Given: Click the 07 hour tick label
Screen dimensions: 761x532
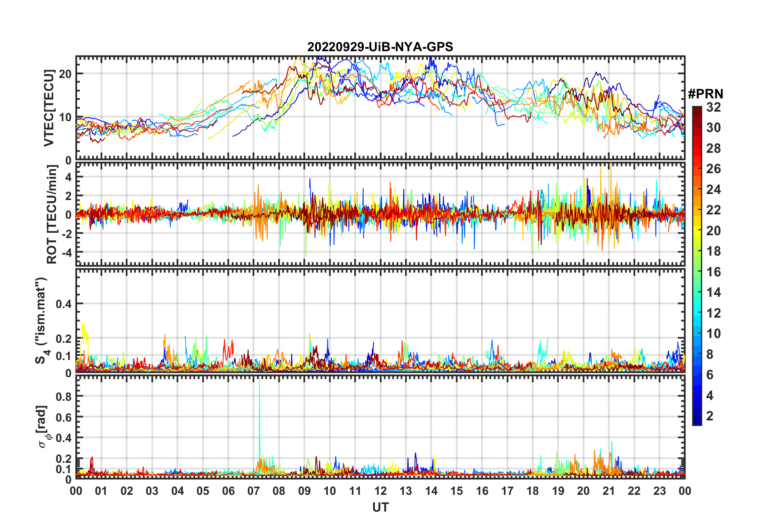Looking at the screenshot, I should pos(254,491).
